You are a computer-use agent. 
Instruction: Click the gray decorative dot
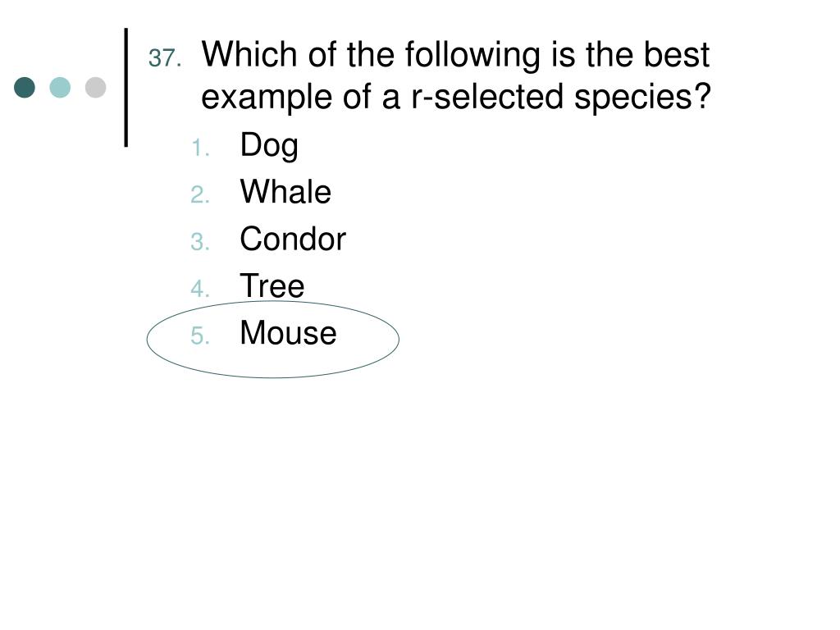coord(95,87)
